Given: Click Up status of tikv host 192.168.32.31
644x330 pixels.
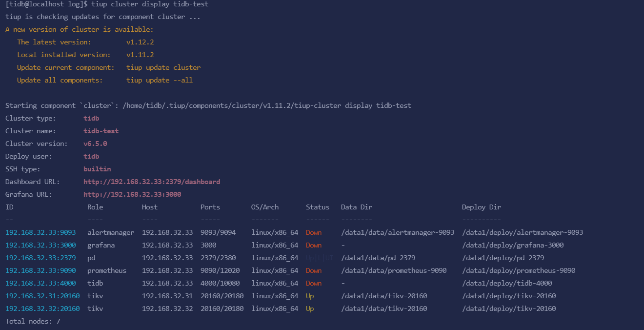Looking at the screenshot, I should 310,296.
